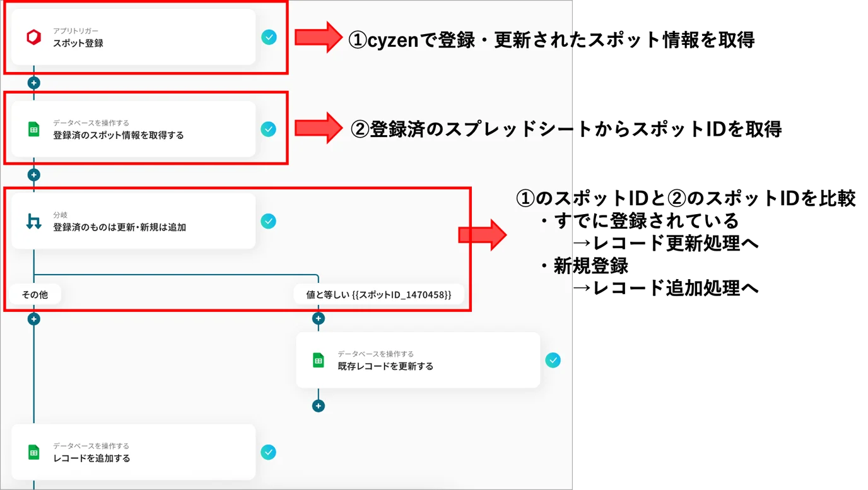
Task: Open the 既存レコードを更新する card
Action: [418, 360]
